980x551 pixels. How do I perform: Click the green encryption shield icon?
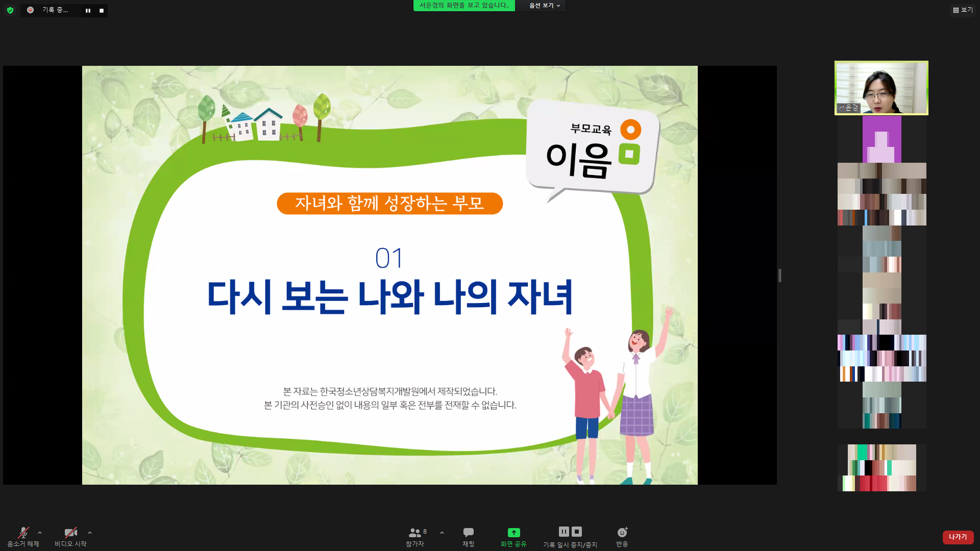(x=10, y=10)
